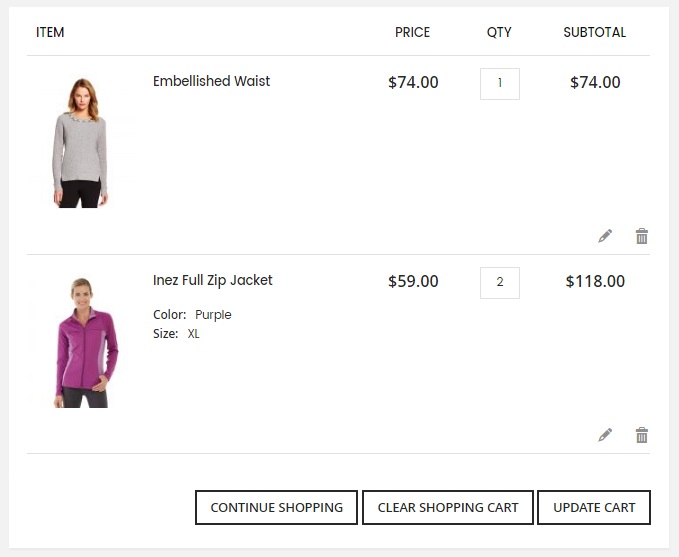Viewport: 679px width, 557px height.
Task: Click the edit pencil for Embellished Waist
Action: coord(605,236)
